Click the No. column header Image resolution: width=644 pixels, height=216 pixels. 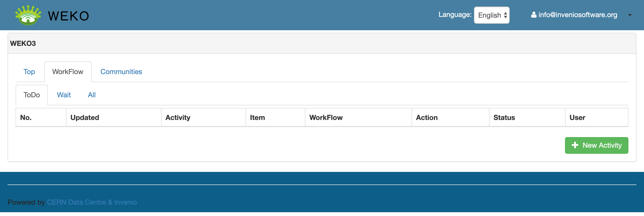click(x=26, y=118)
